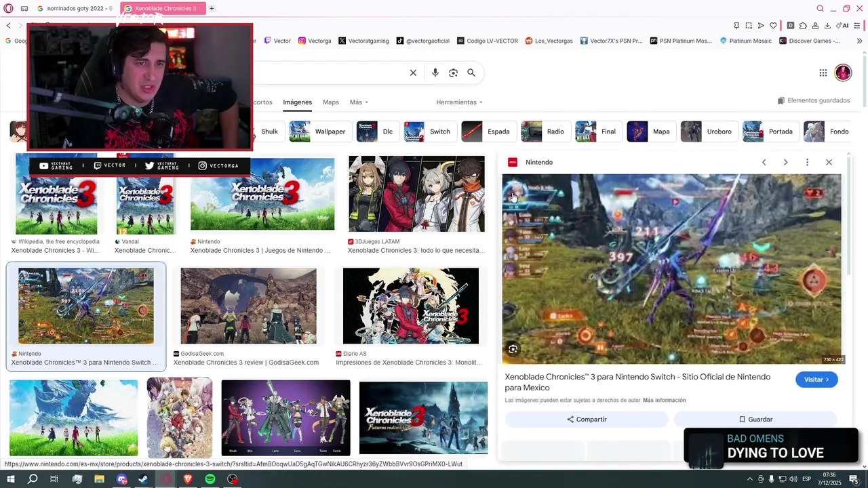Switch to the Imágenes search tab
The width and height of the screenshot is (868, 488).
click(x=297, y=102)
